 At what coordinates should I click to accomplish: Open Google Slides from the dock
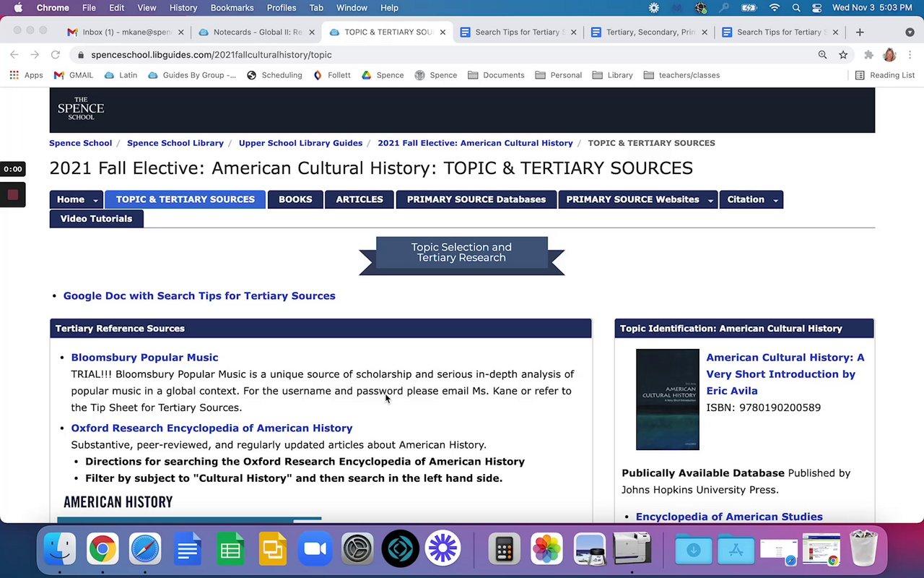[273, 549]
